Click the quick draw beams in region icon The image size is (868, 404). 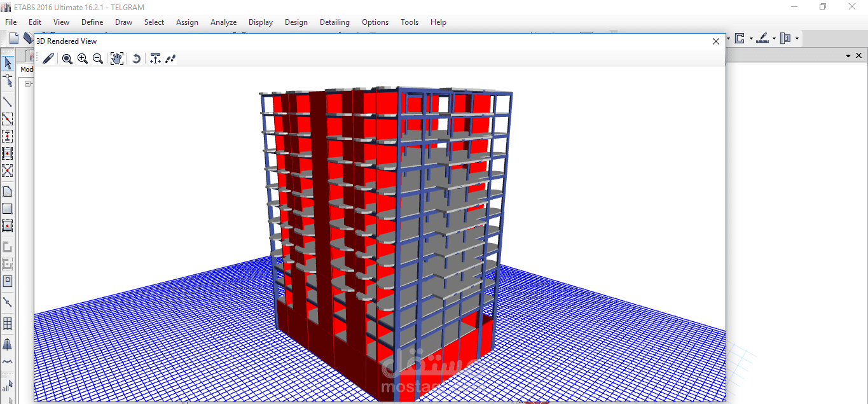pos(8,118)
